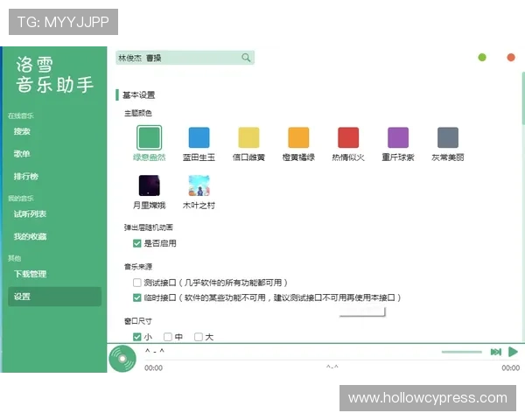Image resolution: width=525 pixels, height=420 pixels.
Task: Click the playback progress bar
Action: tap(332, 360)
